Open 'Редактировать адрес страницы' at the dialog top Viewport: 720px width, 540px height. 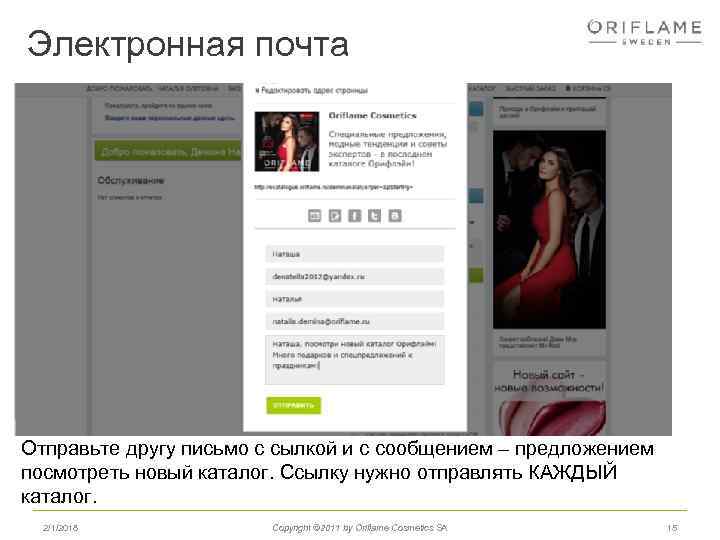pyautogui.click(x=312, y=90)
